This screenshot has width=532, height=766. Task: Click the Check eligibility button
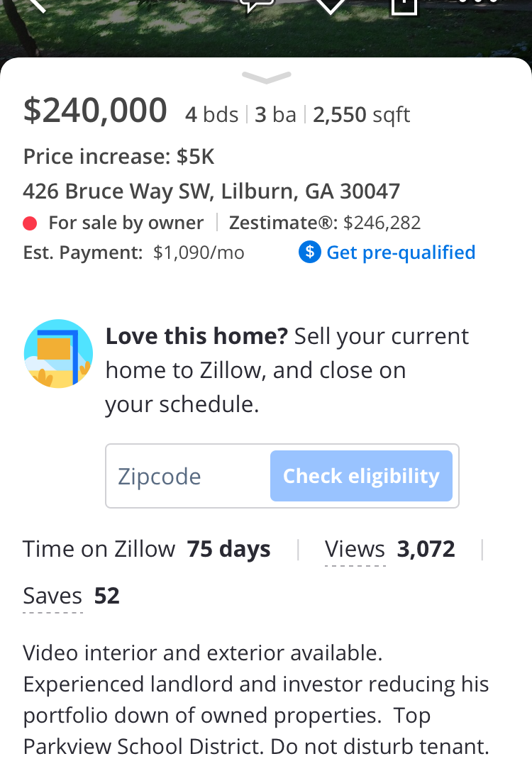pyautogui.click(x=361, y=476)
